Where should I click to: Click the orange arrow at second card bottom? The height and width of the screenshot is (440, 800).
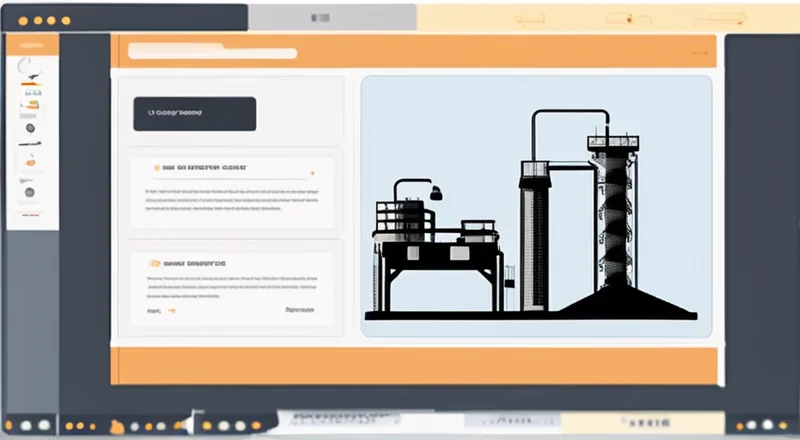click(x=171, y=311)
